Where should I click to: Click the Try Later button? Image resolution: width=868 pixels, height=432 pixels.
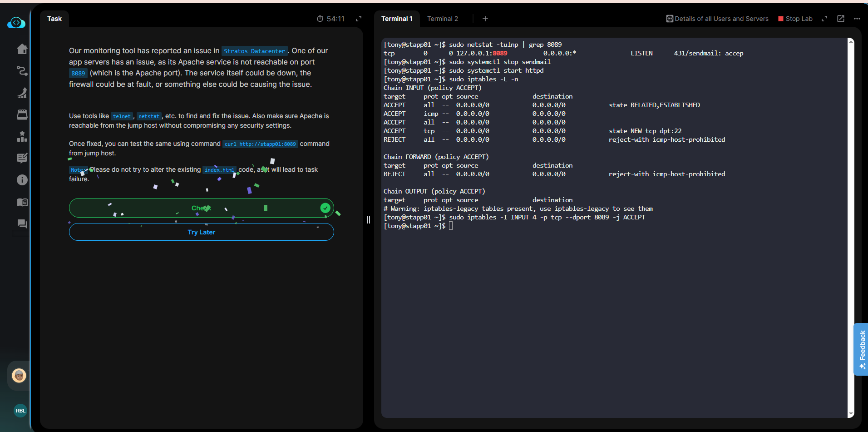[201, 232]
